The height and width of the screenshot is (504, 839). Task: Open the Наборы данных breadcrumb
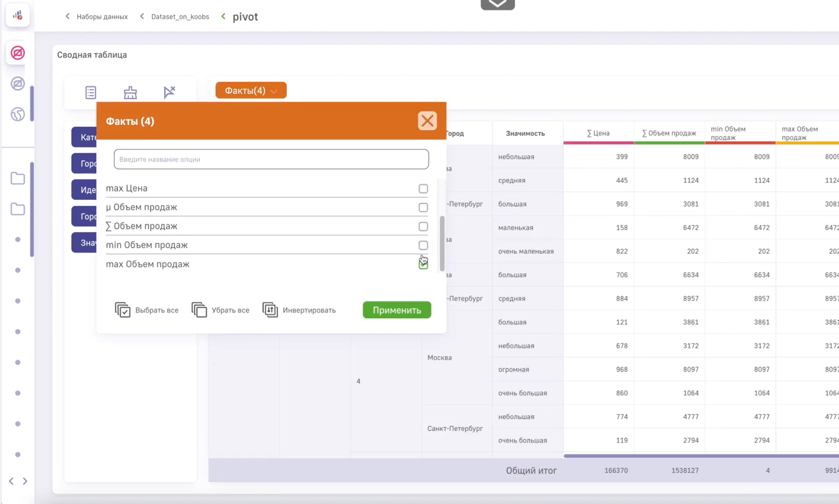coord(102,16)
